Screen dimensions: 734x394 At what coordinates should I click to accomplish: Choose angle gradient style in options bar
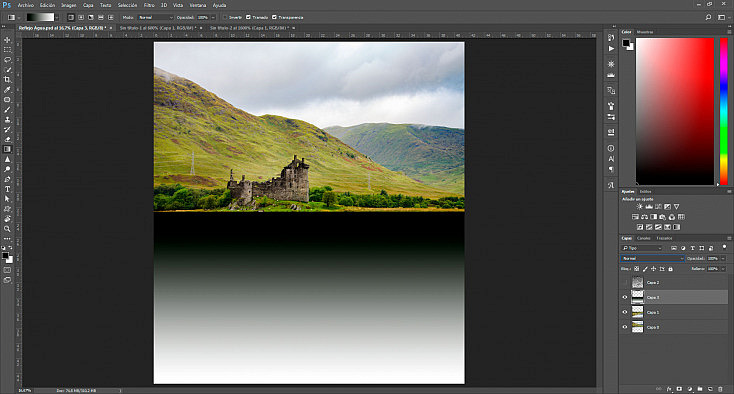tap(90, 17)
